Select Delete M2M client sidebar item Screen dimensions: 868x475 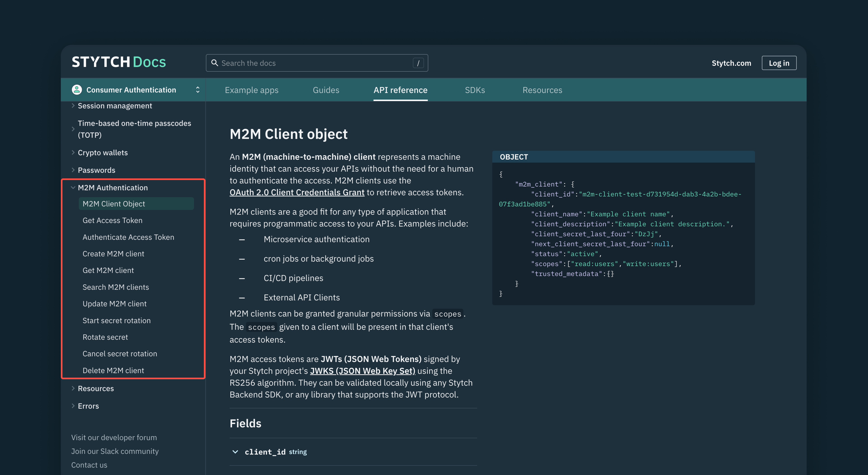coord(114,370)
